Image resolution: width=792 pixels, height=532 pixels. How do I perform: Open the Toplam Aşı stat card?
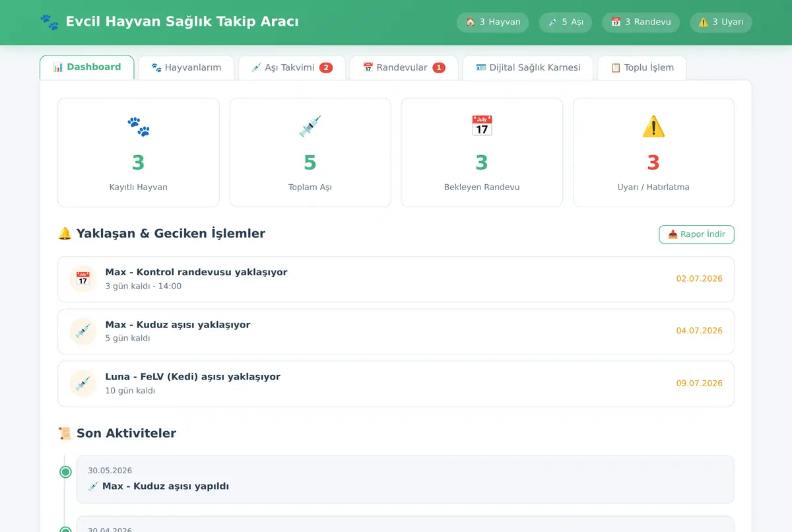[310, 152]
